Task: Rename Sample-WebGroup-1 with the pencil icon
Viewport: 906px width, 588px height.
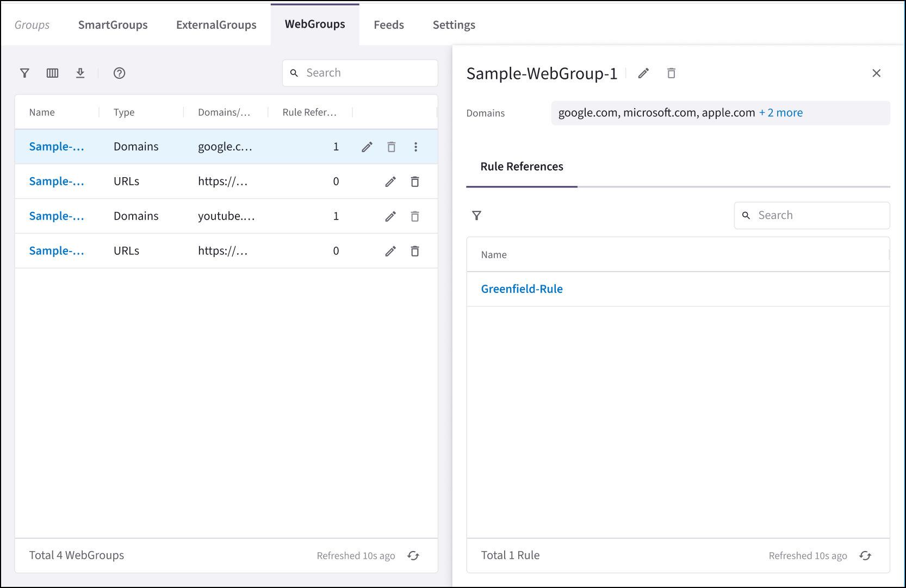Action: tap(643, 73)
